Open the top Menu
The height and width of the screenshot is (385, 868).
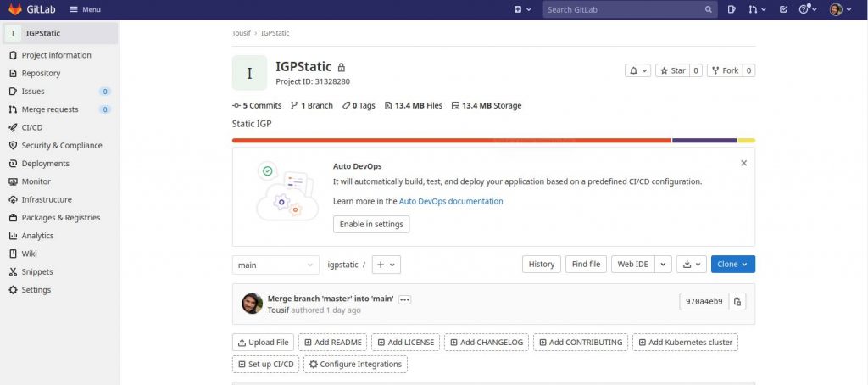pos(86,9)
